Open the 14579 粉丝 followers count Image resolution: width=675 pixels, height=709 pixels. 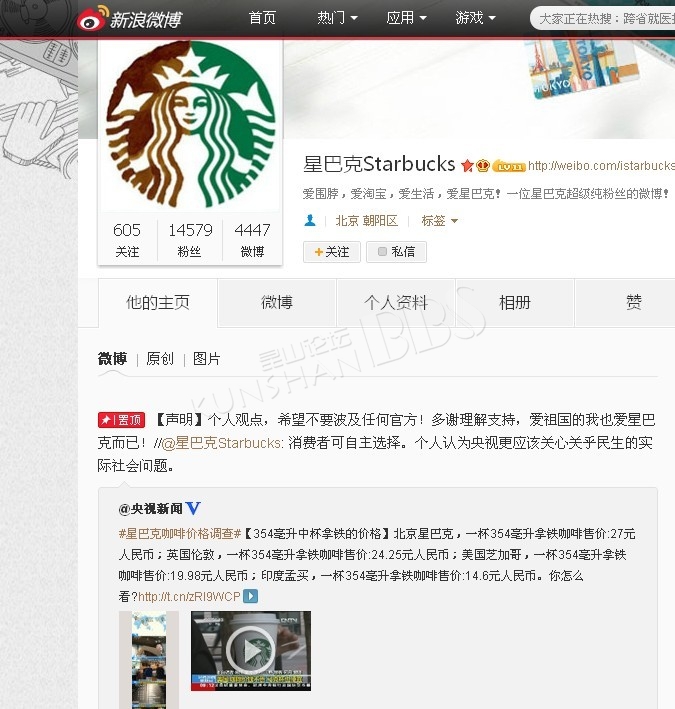point(190,240)
